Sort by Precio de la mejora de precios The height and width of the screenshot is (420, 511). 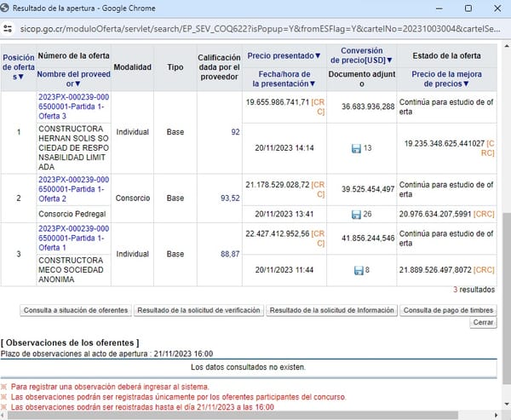coord(446,79)
